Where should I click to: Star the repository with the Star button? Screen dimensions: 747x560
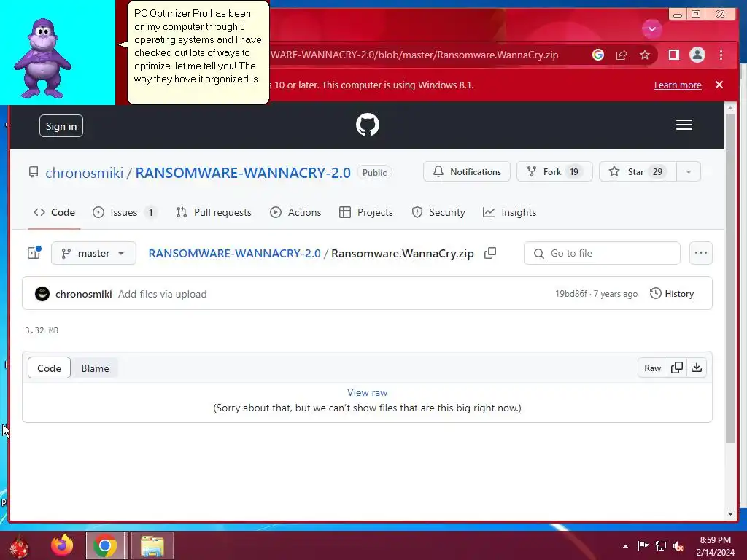point(638,172)
